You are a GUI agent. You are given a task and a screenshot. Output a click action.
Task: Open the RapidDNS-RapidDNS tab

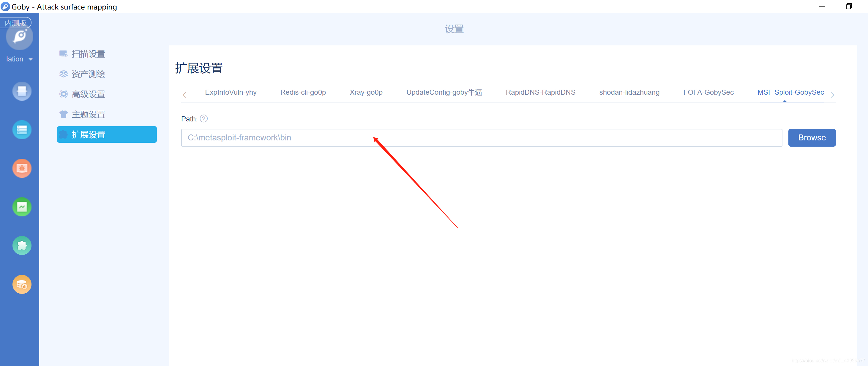(x=540, y=92)
